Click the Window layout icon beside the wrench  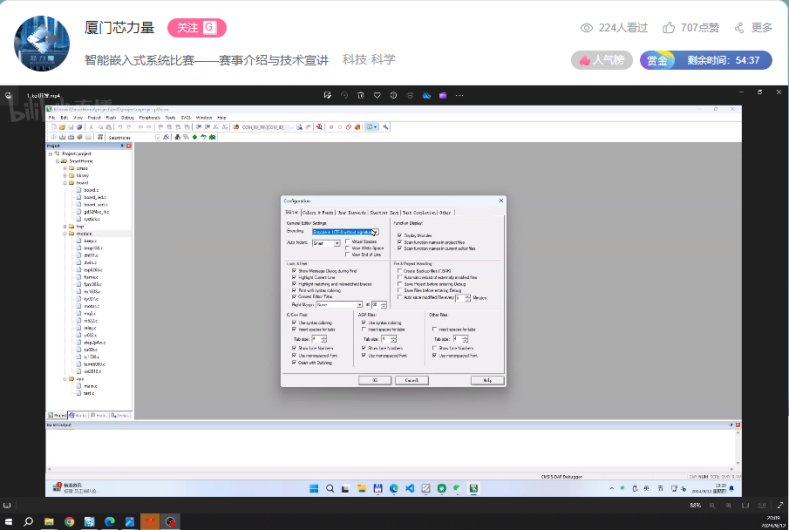click(370, 127)
